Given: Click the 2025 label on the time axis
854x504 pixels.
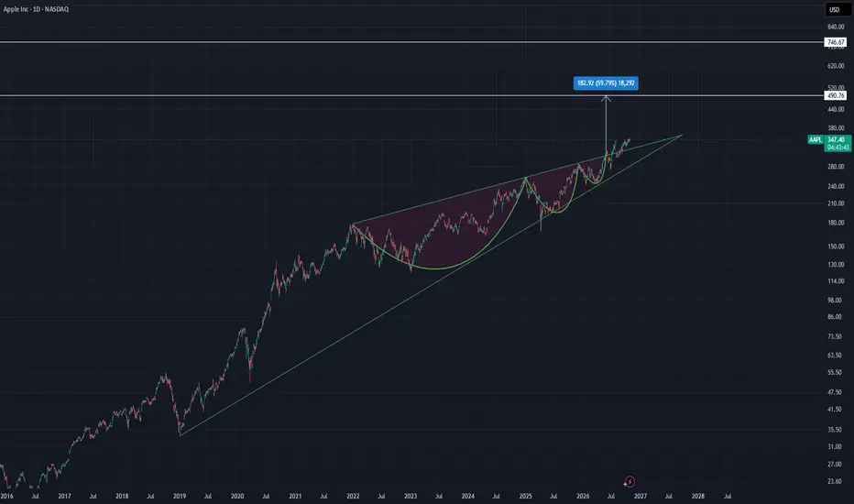Looking at the screenshot, I should (526, 497).
